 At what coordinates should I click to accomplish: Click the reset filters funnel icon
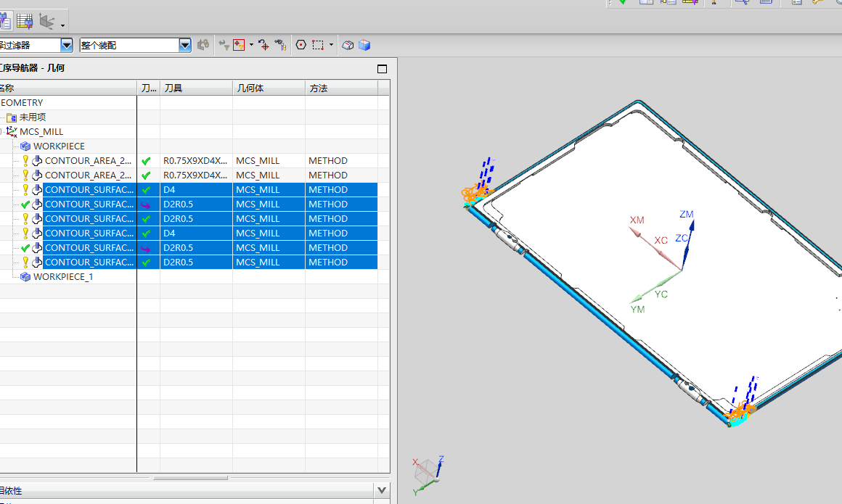[224, 45]
